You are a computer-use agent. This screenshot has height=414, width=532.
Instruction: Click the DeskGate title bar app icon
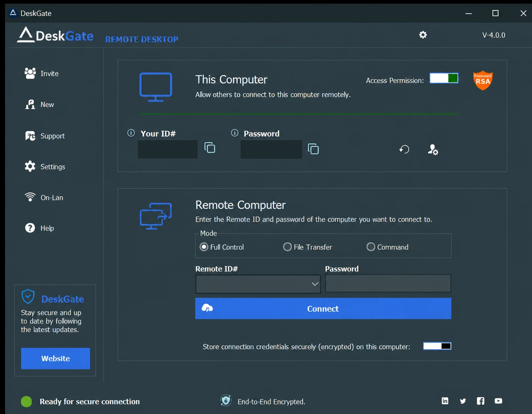click(13, 13)
